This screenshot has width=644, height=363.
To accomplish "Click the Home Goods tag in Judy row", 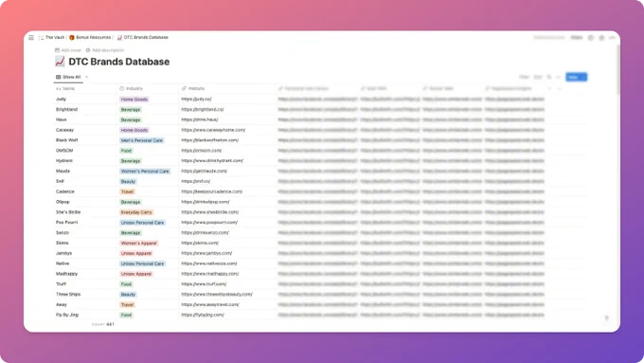I will point(134,100).
